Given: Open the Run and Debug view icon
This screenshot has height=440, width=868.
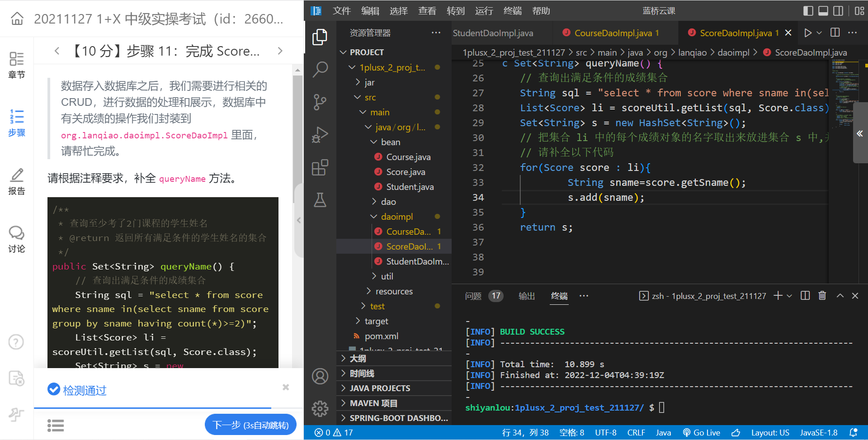Looking at the screenshot, I should [x=320, y=135].
